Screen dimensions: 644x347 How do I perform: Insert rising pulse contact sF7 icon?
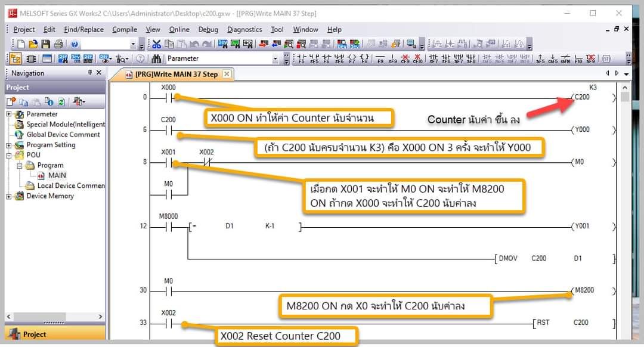(434, 58)
